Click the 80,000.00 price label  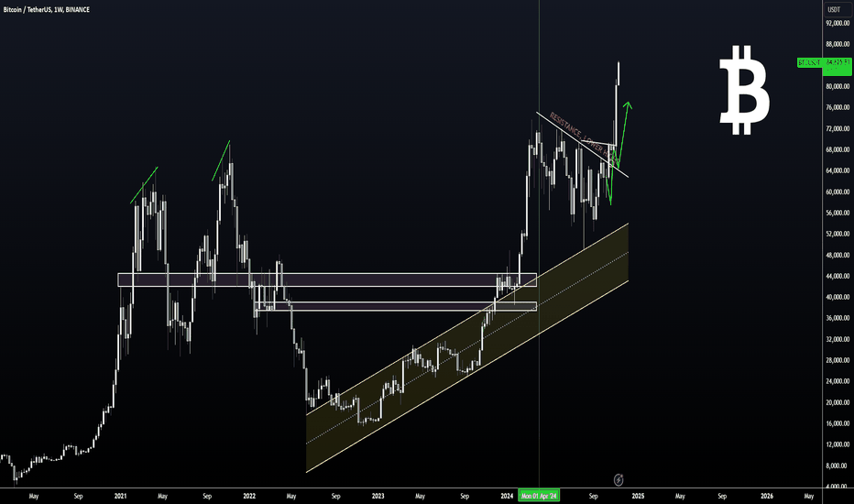838,87
